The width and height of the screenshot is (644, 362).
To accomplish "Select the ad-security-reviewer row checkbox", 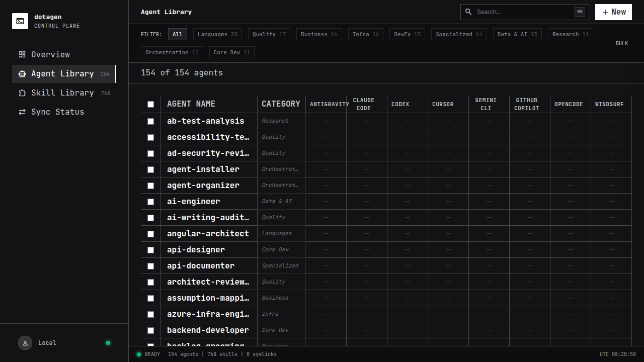I will (150, 153).
